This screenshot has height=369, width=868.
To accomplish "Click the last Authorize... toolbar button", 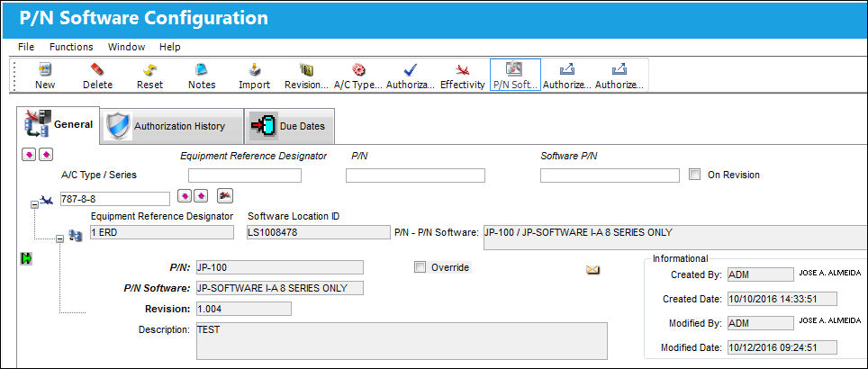I will pyautogui.click(x=619, y=76).
